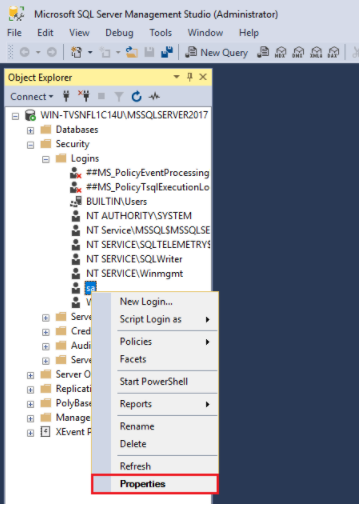Open the Tools menu
The image size is (360, 506).
161,33
